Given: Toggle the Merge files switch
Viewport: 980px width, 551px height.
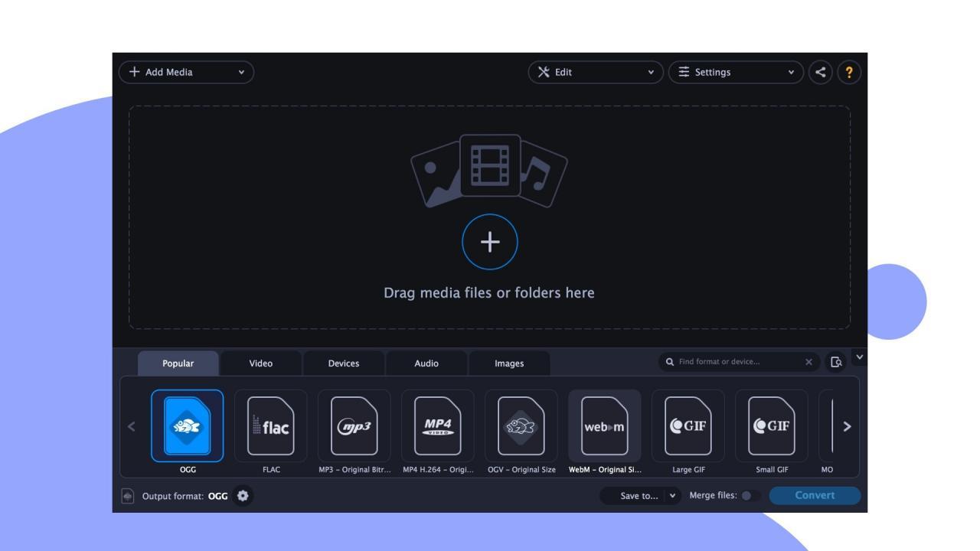Looking at the screenshot, I should point(746,496).
